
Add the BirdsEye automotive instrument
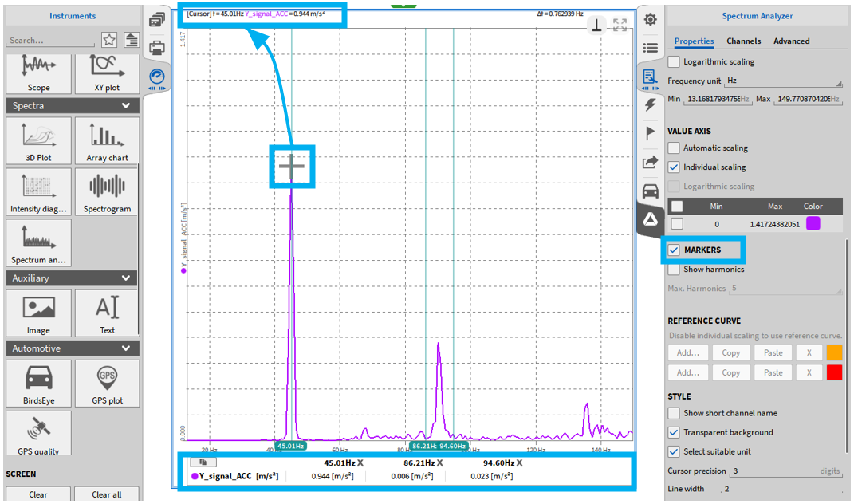pos(38,383)
